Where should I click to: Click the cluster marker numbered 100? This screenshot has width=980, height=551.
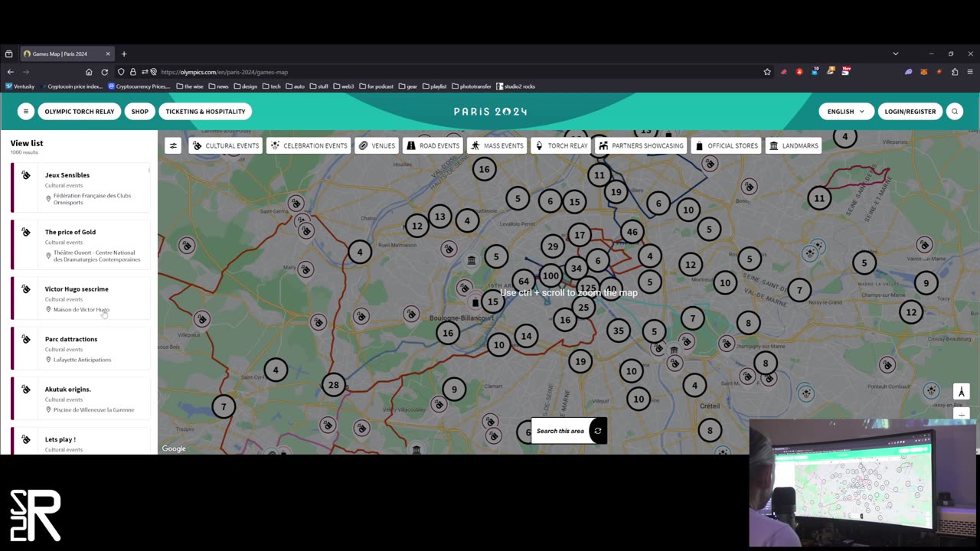point(550,275)
